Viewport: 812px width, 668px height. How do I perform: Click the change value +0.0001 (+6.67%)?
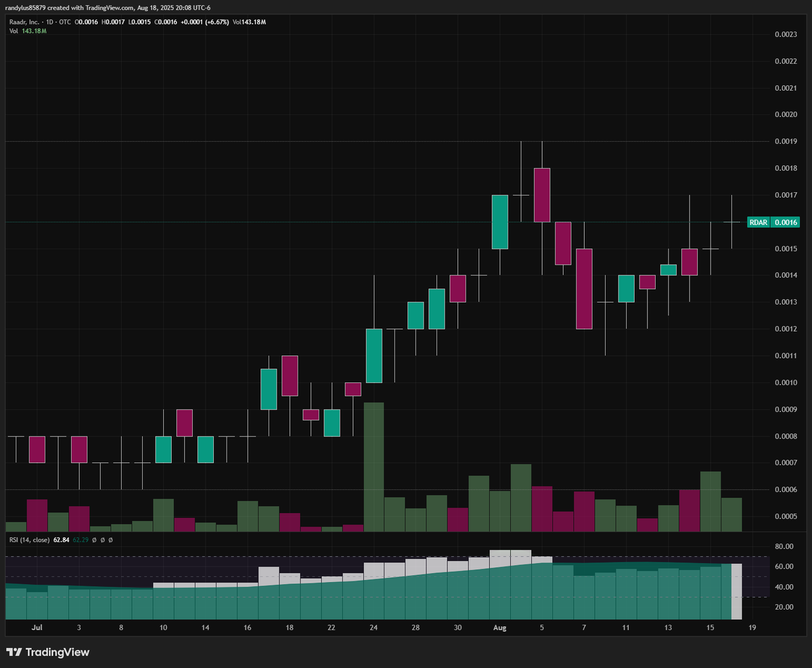(x=205, y=22)
